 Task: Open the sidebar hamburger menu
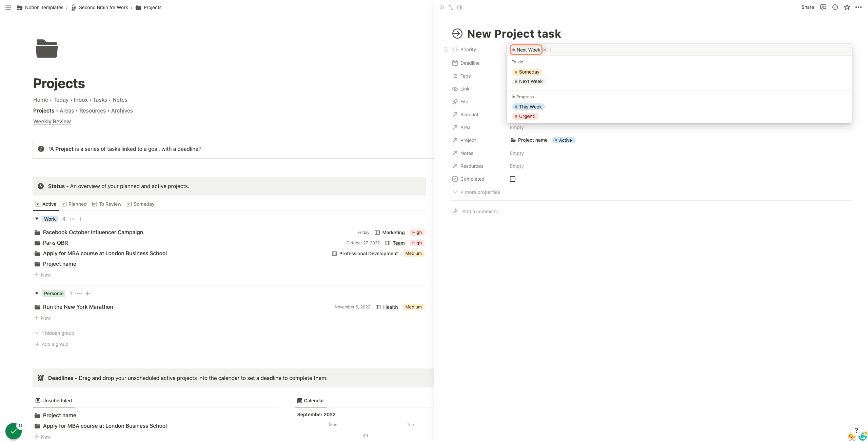coord(8,7)
